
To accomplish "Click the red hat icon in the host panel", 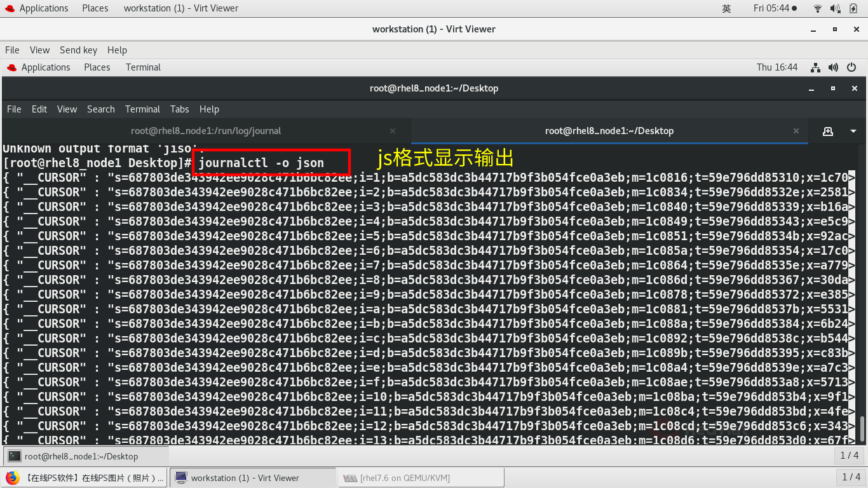I will tap(8, 8).
